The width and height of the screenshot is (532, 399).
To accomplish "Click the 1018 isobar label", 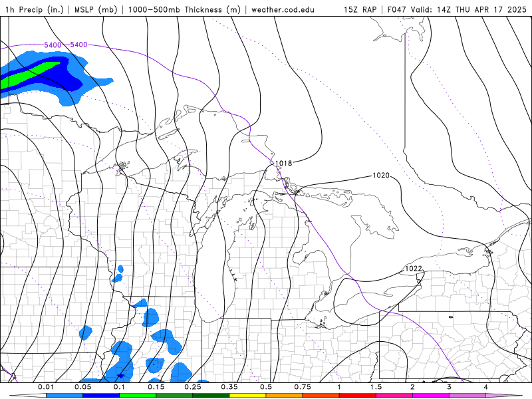I will tap(283, 163).
